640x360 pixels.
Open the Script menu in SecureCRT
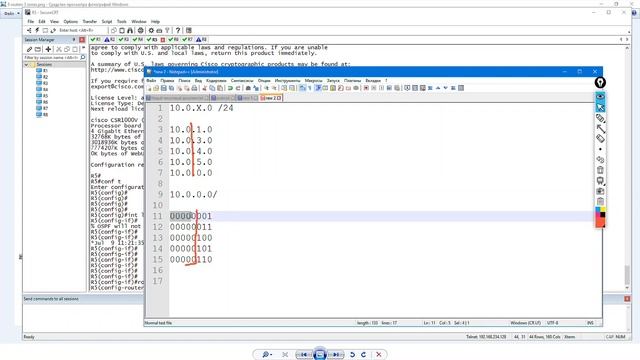(x=107, y=22)
